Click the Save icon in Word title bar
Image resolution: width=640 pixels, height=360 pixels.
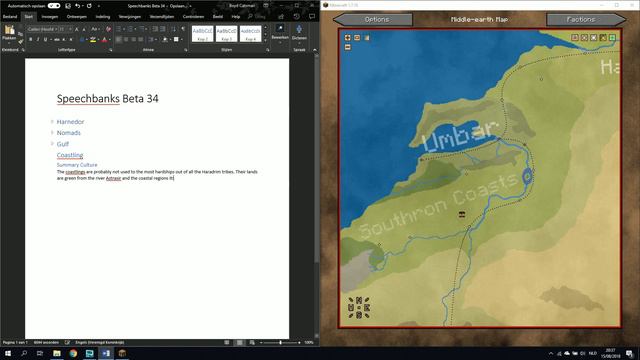click(x=68, y=6)
